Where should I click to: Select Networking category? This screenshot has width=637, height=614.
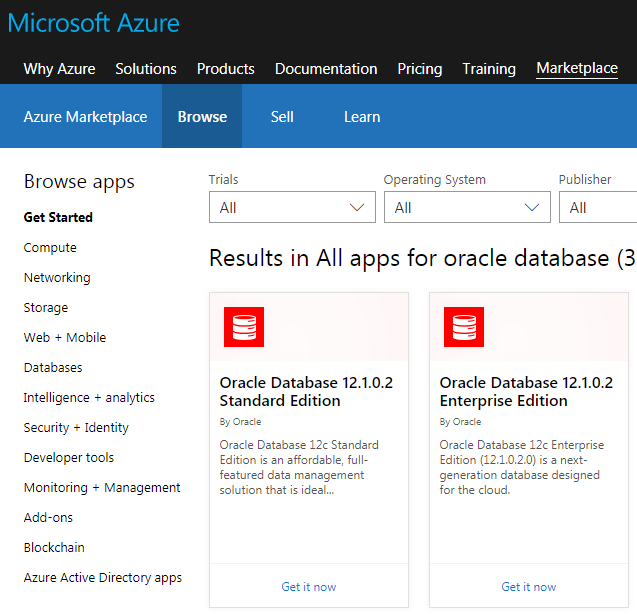[x=57, y=278]
